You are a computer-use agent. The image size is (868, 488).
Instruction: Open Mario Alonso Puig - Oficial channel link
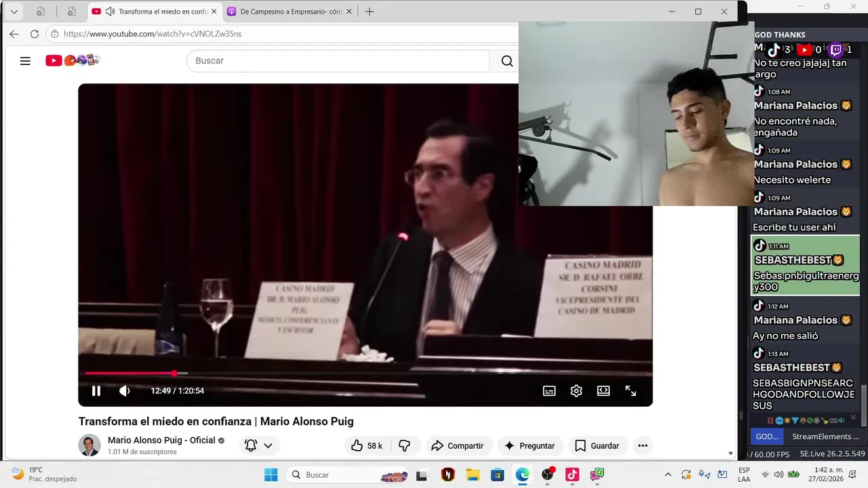click(161, 440)
